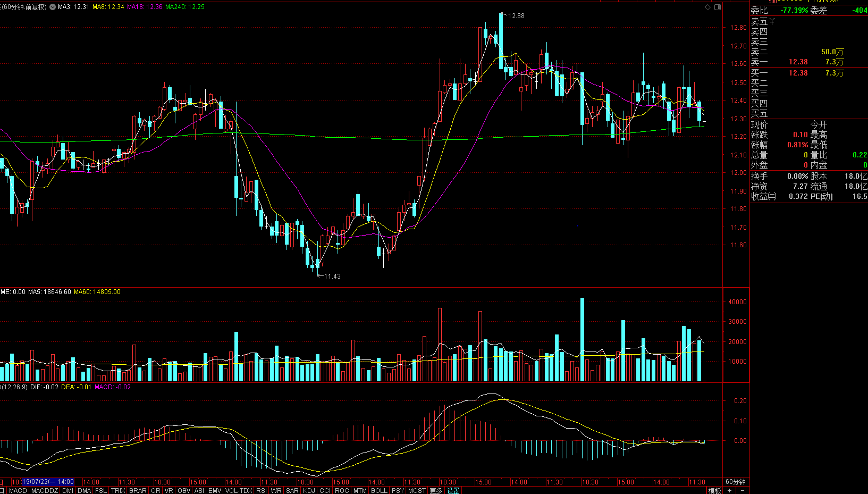
Task: Click the 委差 -404 value
Action: (x=861, y=10)
